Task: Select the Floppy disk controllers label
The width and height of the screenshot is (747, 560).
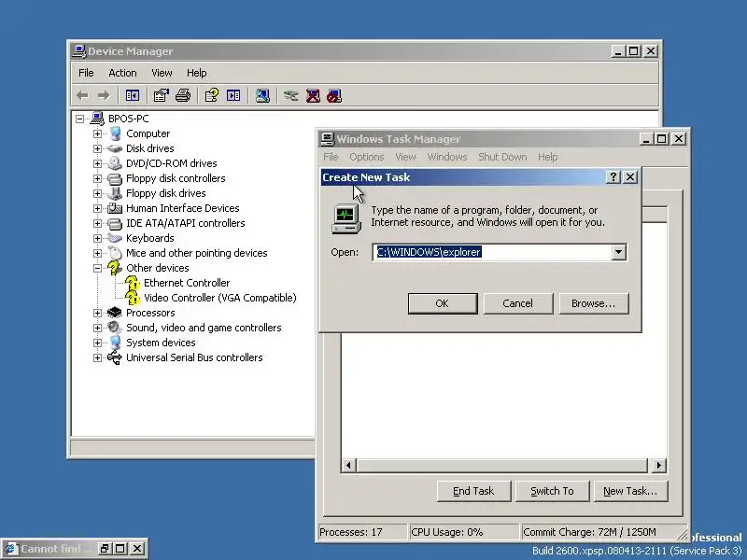Action: point(176,178)
